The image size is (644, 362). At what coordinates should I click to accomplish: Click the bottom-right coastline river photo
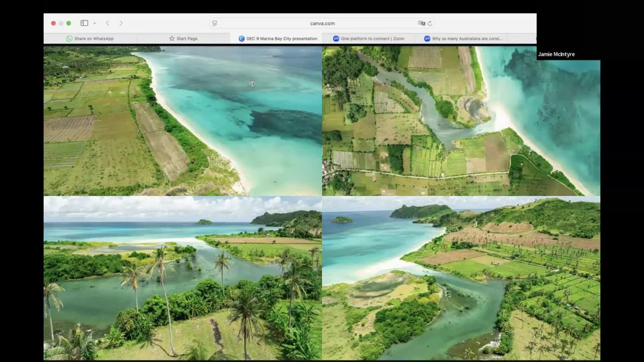[x=461, y=278]
